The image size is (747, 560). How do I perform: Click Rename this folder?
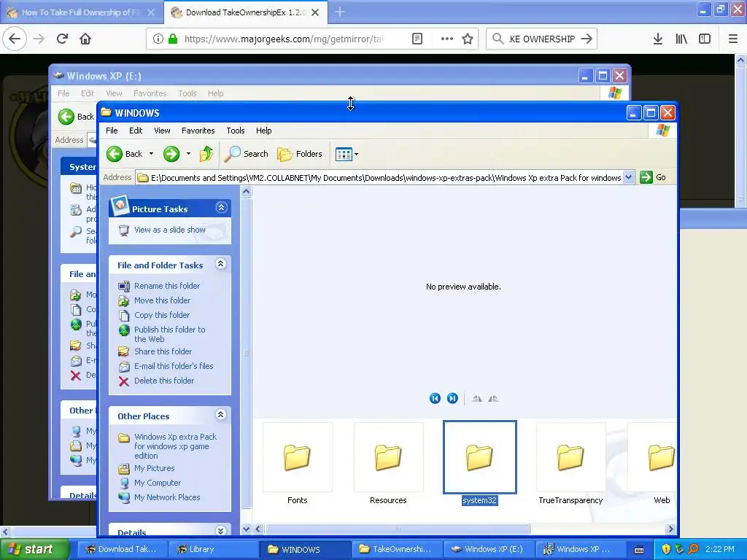pyautogui.click(x=167, y=286)
